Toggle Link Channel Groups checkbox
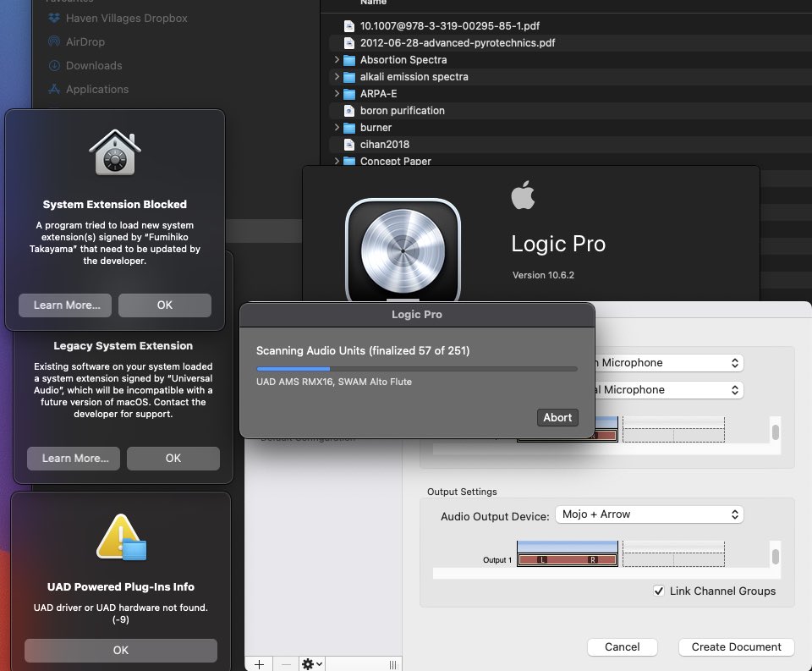The image size is (812, 671). coord(659,591)
